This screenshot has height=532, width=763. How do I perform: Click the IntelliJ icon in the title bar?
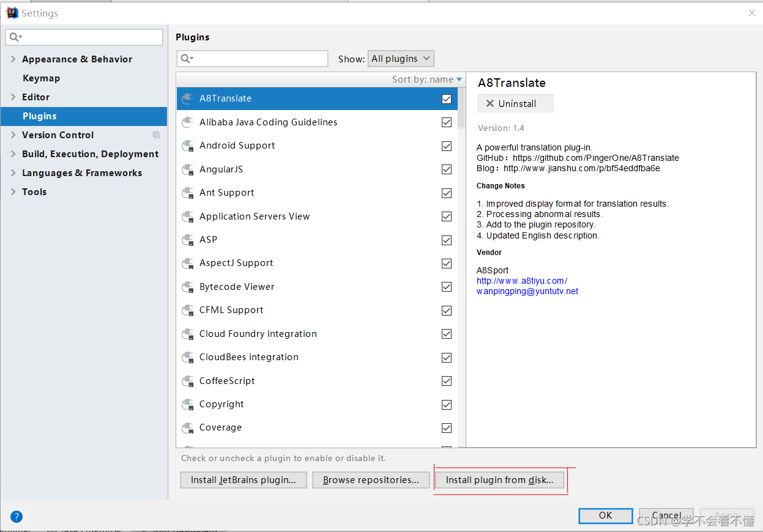pyautogui.click(x=12, y=13)
